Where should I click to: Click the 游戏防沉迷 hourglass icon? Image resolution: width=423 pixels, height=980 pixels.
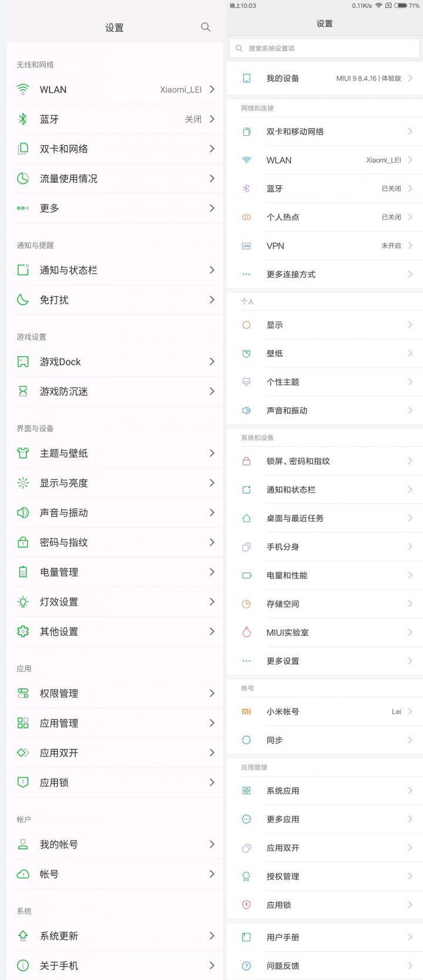tap(23, 392)
